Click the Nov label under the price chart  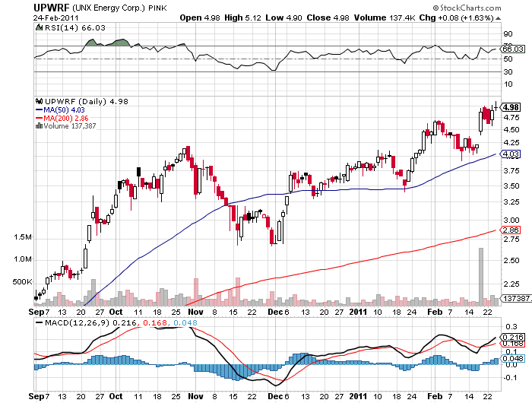tap(195, 312)
